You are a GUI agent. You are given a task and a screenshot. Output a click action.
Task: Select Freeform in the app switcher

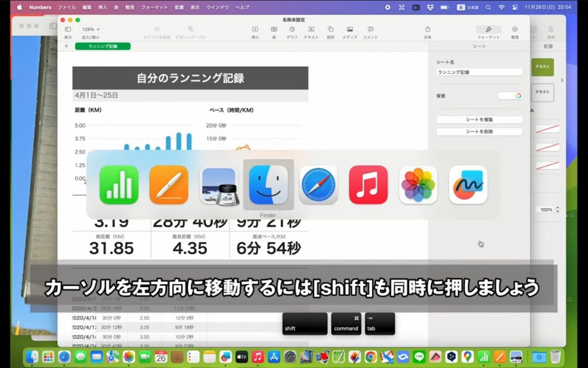tap(468, 185)
